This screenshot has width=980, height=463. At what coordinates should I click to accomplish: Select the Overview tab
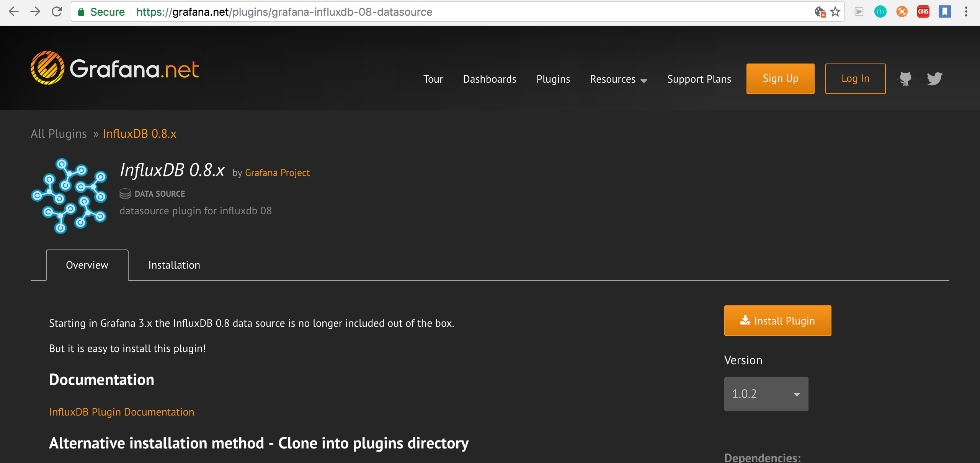click(87, 265)
